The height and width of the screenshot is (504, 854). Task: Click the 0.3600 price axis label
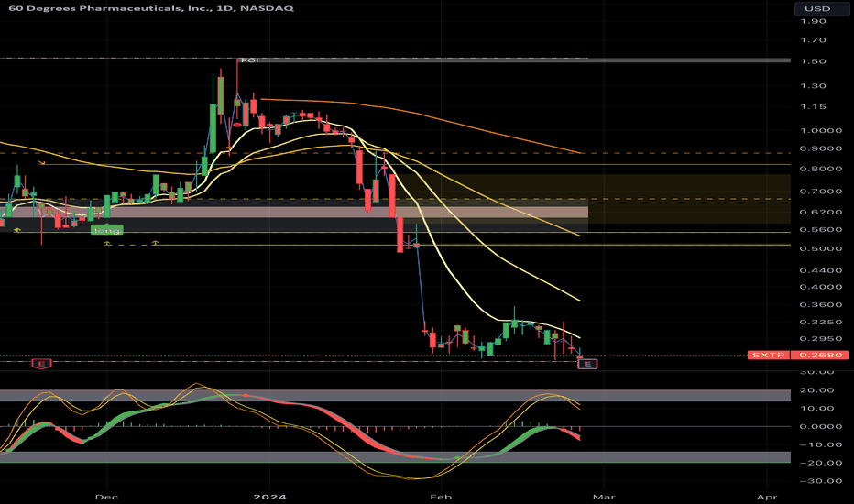coord(821,304)
